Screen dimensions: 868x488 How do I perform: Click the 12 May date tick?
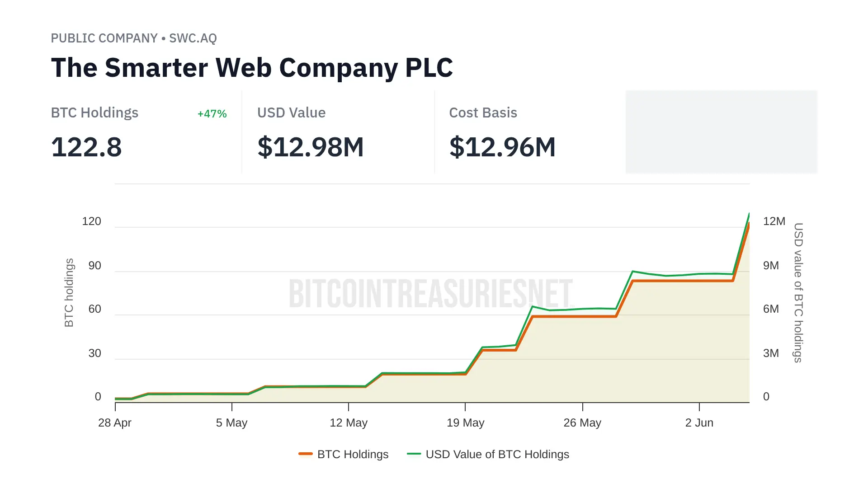[349, 423]
